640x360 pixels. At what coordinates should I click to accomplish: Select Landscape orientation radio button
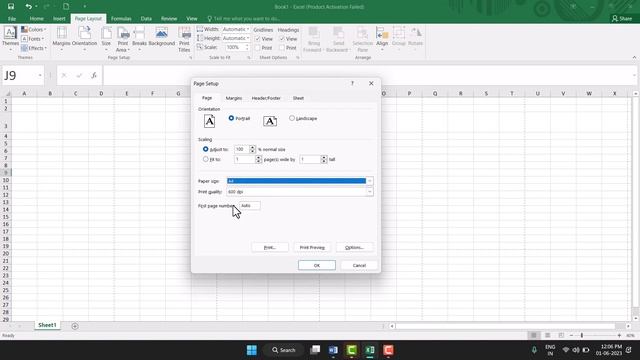coord(292,118)
